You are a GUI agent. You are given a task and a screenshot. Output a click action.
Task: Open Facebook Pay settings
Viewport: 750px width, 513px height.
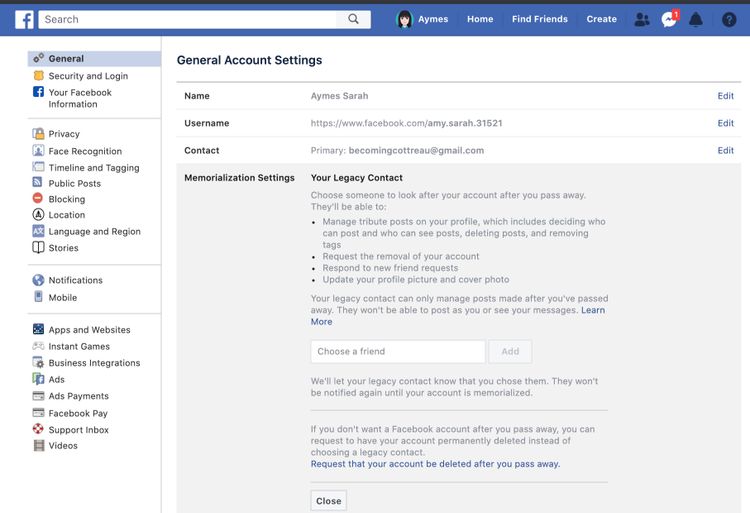78,413
